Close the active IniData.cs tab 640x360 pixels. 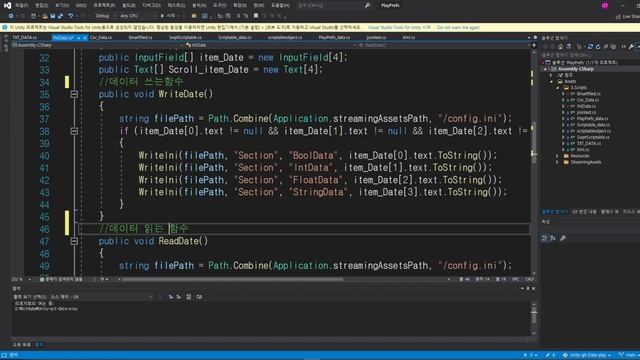pos(85,38)
